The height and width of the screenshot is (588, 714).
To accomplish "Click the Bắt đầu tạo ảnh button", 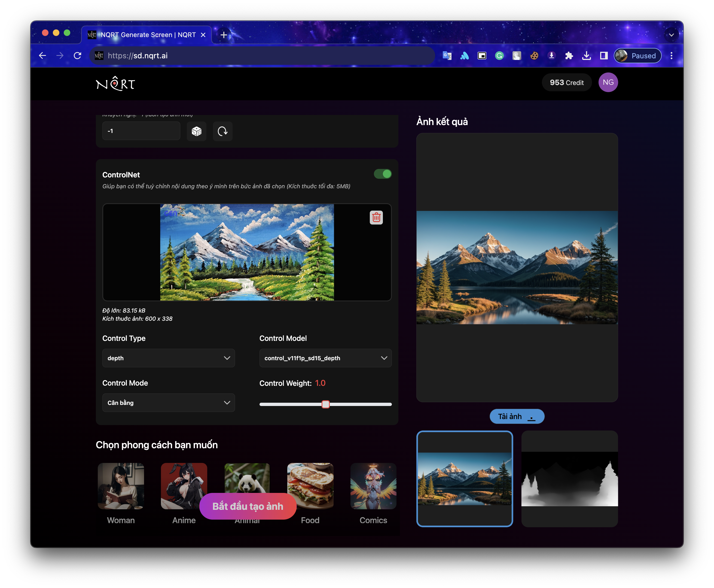I will 248,506.
